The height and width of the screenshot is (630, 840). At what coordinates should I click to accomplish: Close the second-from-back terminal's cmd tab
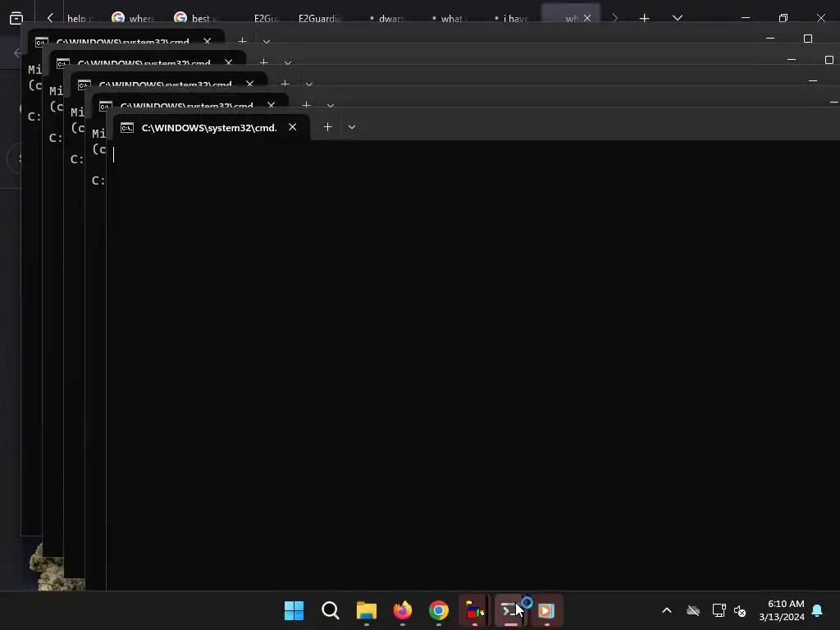(228, 62)
